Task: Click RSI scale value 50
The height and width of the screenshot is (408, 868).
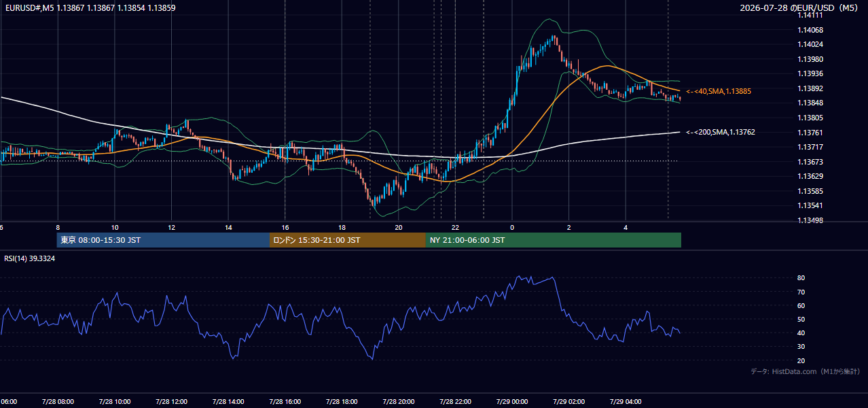Action: point(801,319)
